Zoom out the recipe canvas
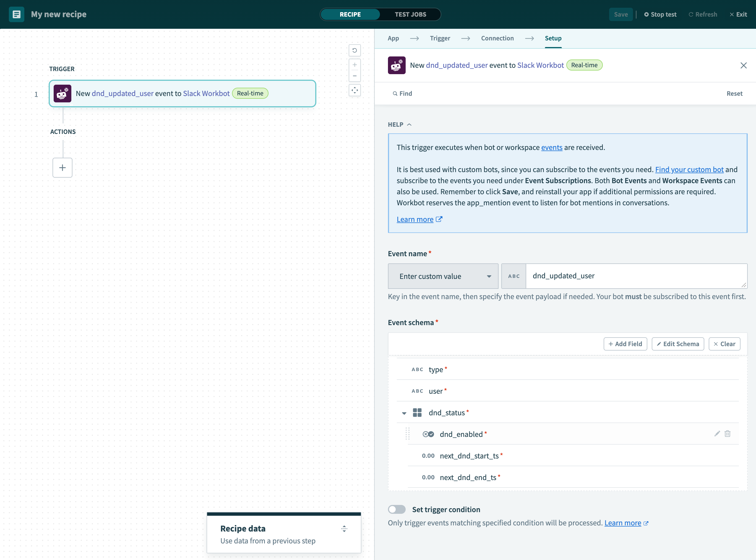756x560 pixels. [x=354, y=76]
